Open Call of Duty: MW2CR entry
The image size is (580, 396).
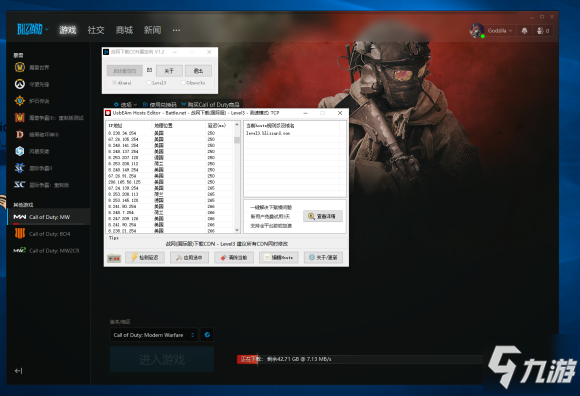[x=48, y=251]
